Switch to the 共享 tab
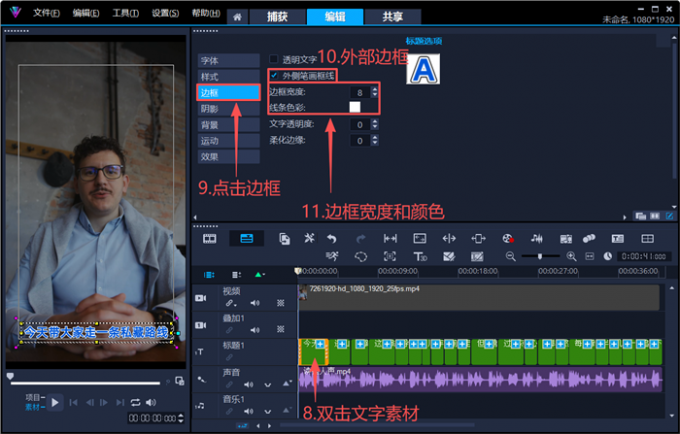 (x=392, y=17)
